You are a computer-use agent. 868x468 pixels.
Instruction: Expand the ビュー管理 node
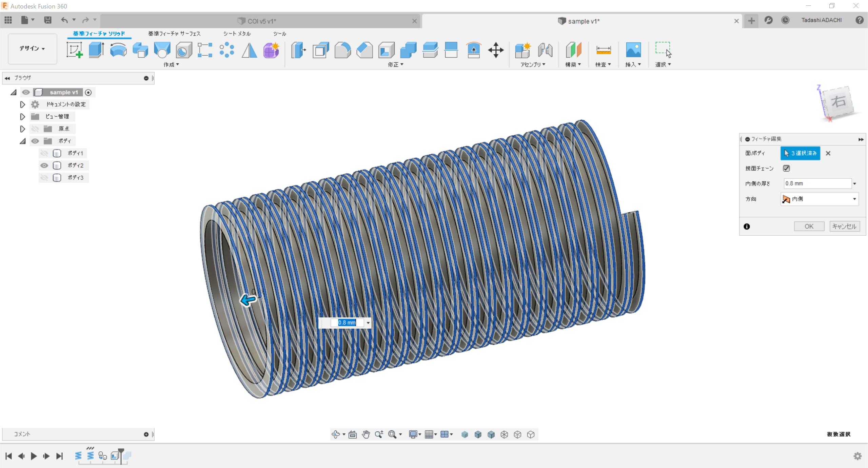(x=22, y=117)
